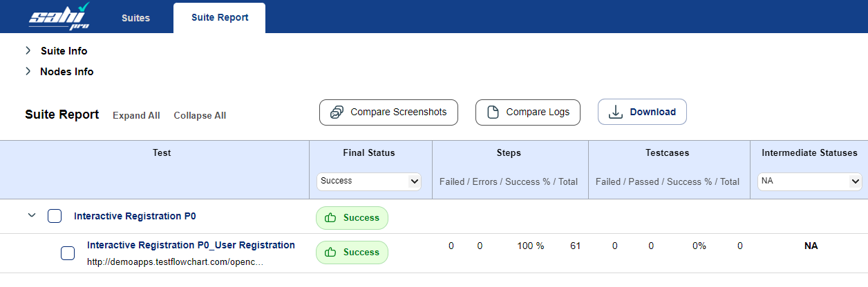
Task: Click the Sahi Pro logo
Action: tap(59, 17)
